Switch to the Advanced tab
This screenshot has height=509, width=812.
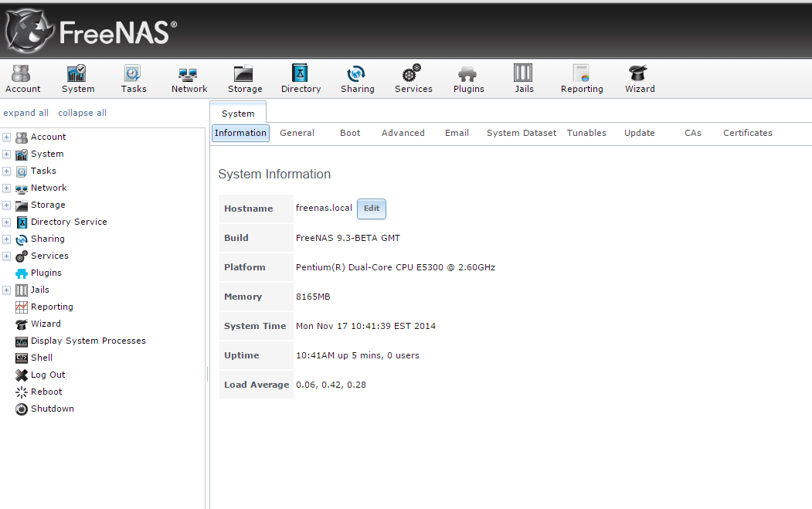pos(403,133)
